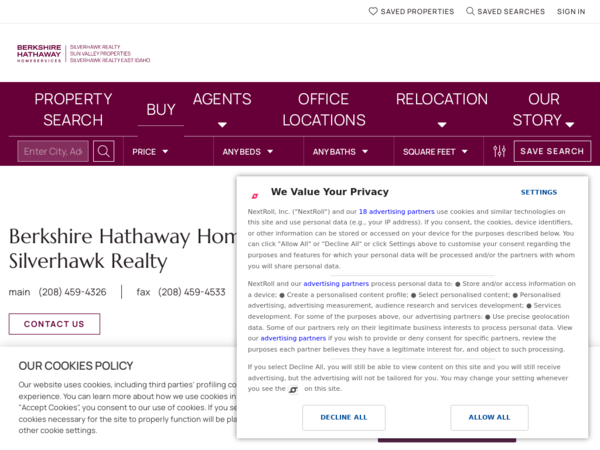600x450 pixels.
Task: Open the Agents menu item
Action: tap(222, 99)
